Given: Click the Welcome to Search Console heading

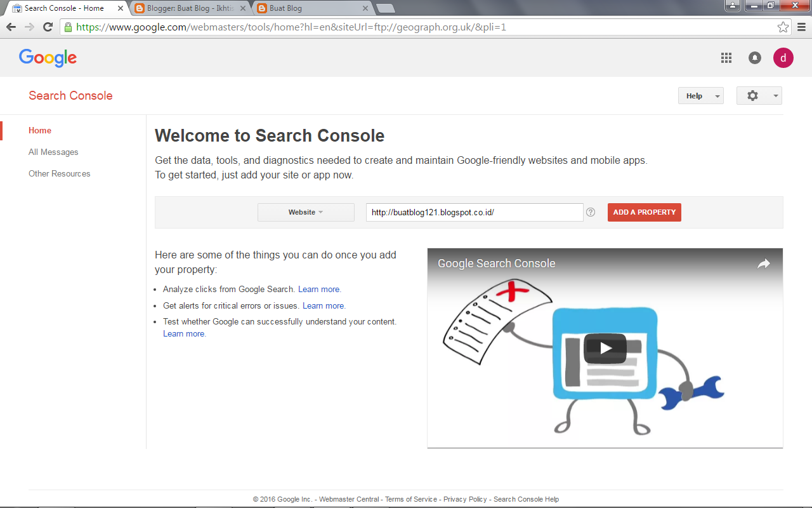Looking at the screenshot, I should point(270,136).
